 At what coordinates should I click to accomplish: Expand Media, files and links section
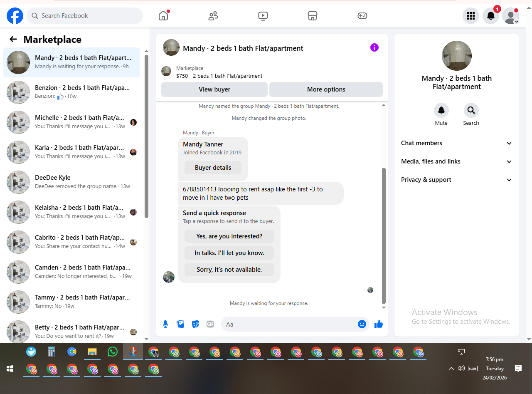456,161
